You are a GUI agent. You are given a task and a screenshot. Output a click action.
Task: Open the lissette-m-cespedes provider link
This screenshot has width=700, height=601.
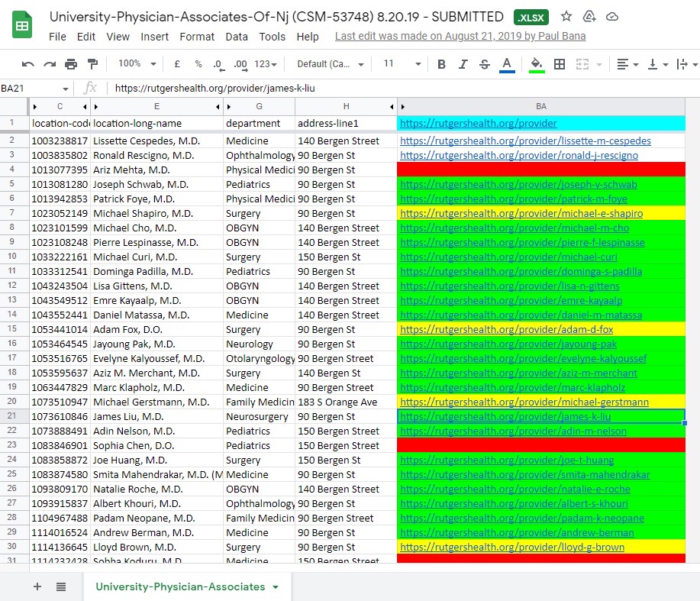coord(525,141)
